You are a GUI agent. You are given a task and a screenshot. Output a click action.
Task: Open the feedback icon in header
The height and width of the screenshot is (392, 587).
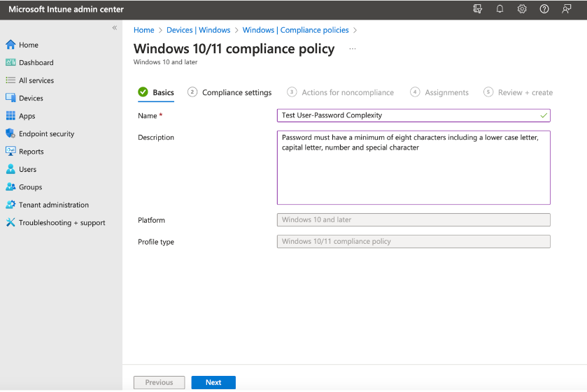pos(567,9)
